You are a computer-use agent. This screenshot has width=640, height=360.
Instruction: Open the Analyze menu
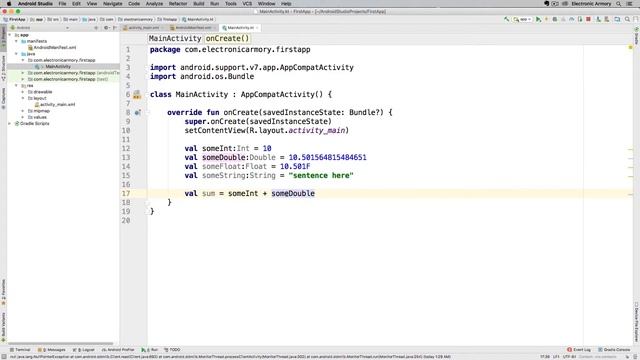click(x=154, y=4)
